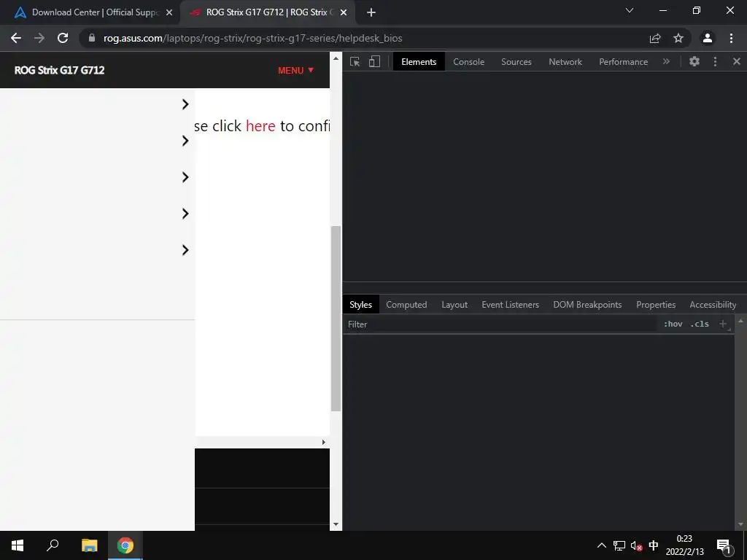Click the address bar URL

click(x=253, y=38)
